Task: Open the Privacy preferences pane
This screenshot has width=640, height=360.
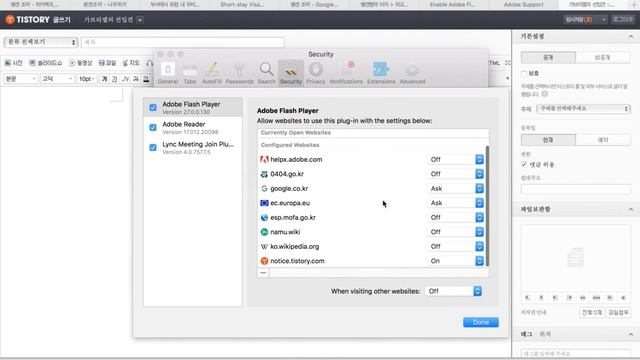Action: 316,73
